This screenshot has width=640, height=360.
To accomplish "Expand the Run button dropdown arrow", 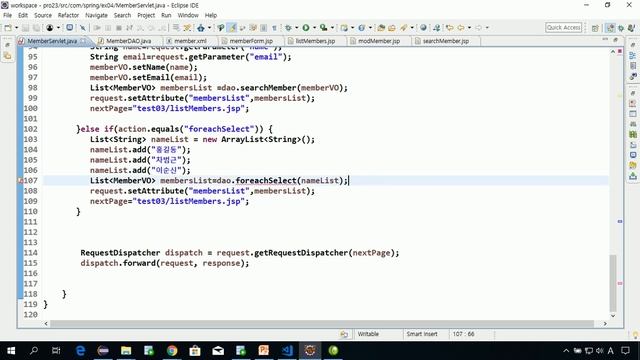I will click(x=314, y=28).
